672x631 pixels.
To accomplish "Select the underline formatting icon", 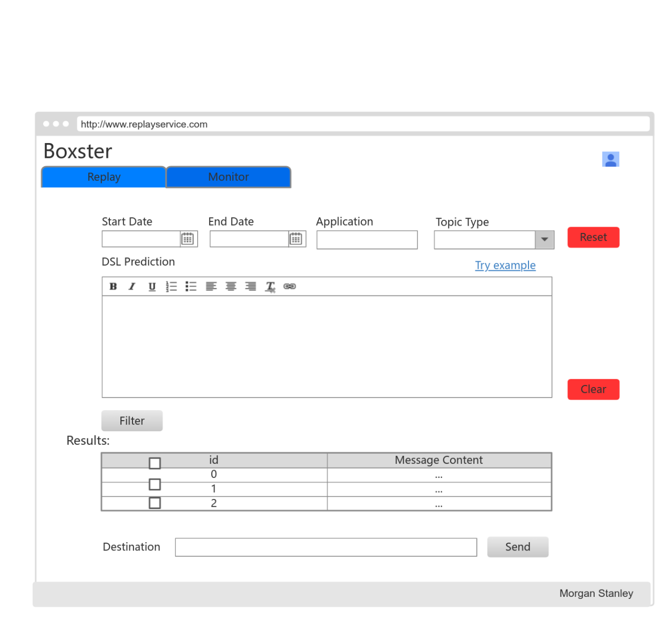I will (x=151, y=287).
